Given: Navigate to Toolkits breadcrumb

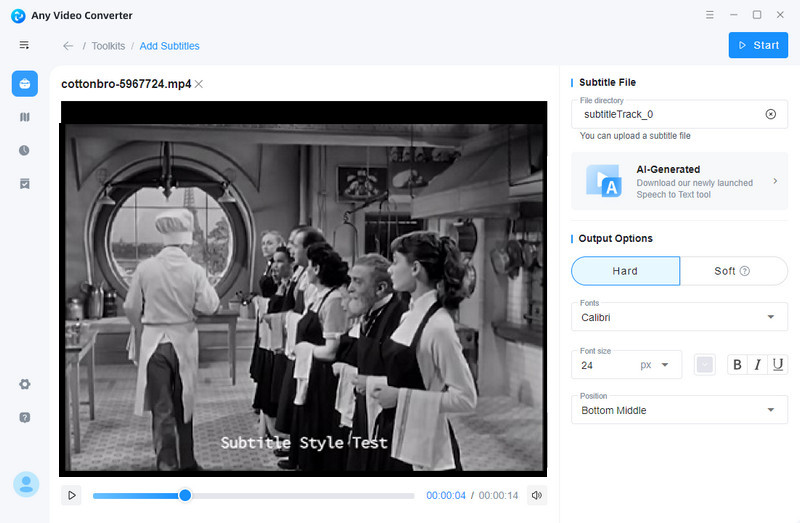Looking at the screenshot, I should (108, 46).
